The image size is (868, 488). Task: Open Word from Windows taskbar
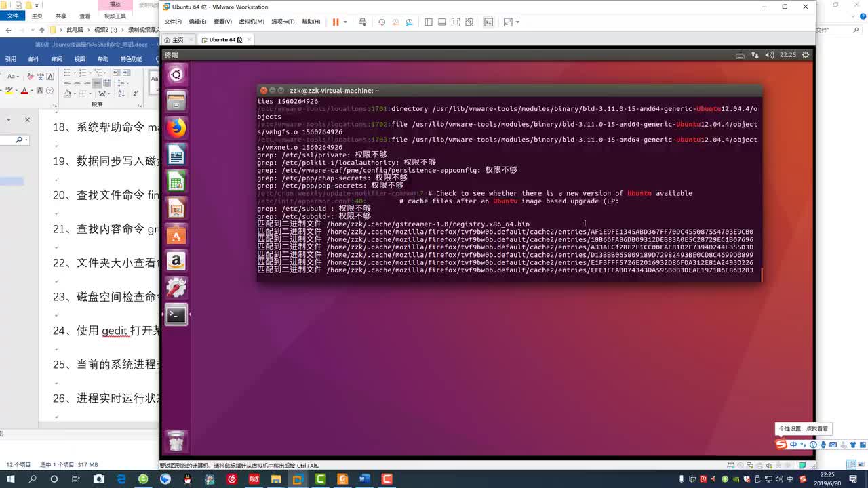[364, 479]
